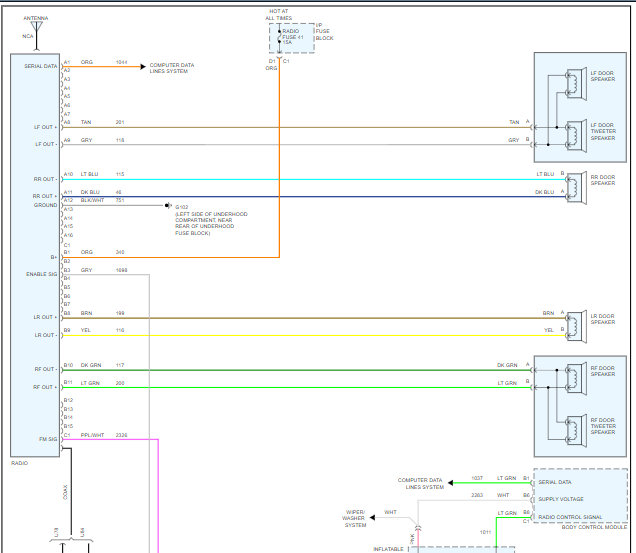Select the RR door speaker symbol
The width and height of the screenshot is (636, 553).
(x=573, y=186)
